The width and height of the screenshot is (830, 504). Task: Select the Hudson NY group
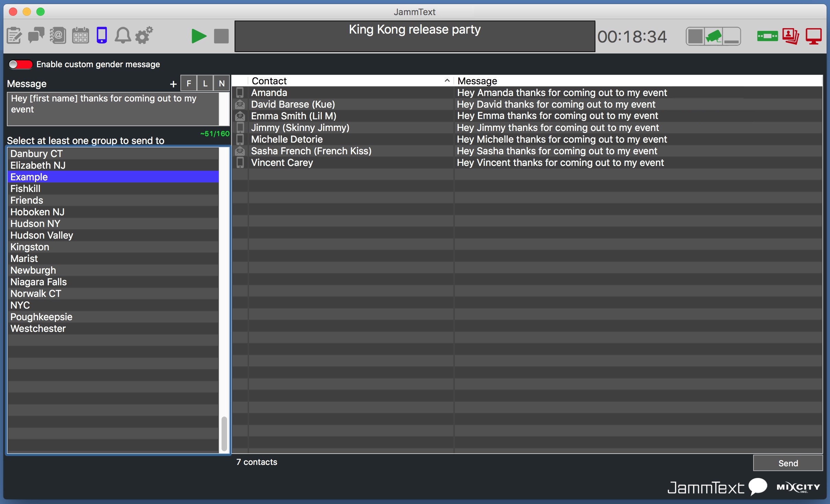(113, 224)
